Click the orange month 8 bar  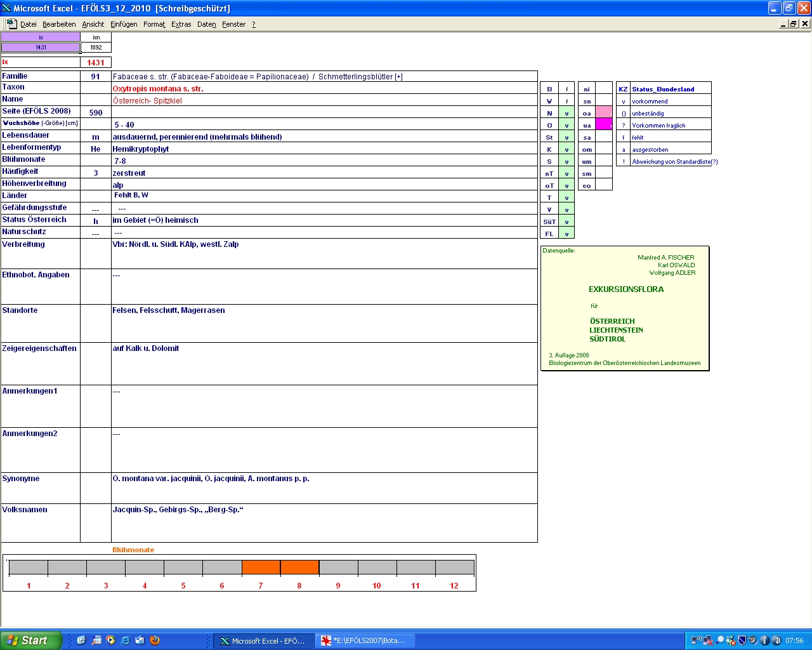tap(299, 567)
